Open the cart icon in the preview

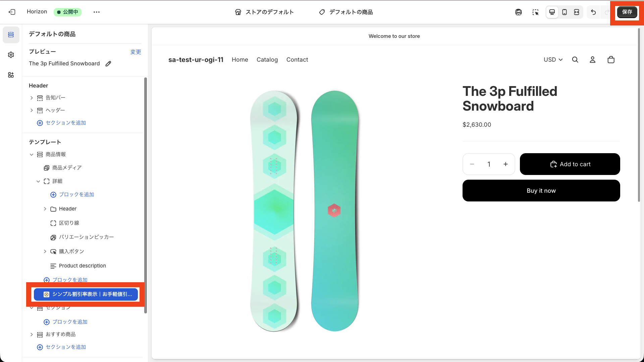(611, 60)
